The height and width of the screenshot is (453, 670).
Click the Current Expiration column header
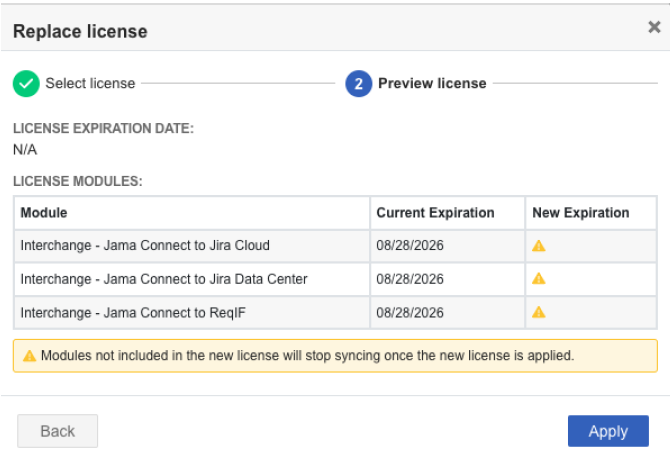click(x=447, y=213)
